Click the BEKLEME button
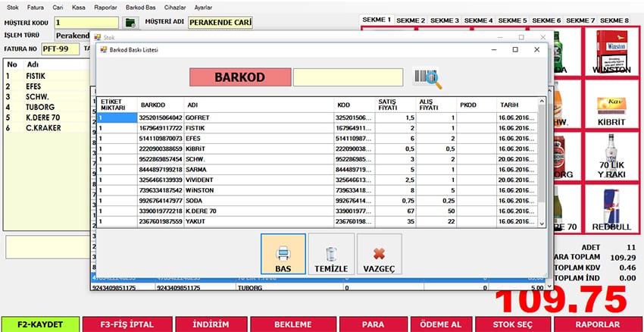 pos(293,324)
